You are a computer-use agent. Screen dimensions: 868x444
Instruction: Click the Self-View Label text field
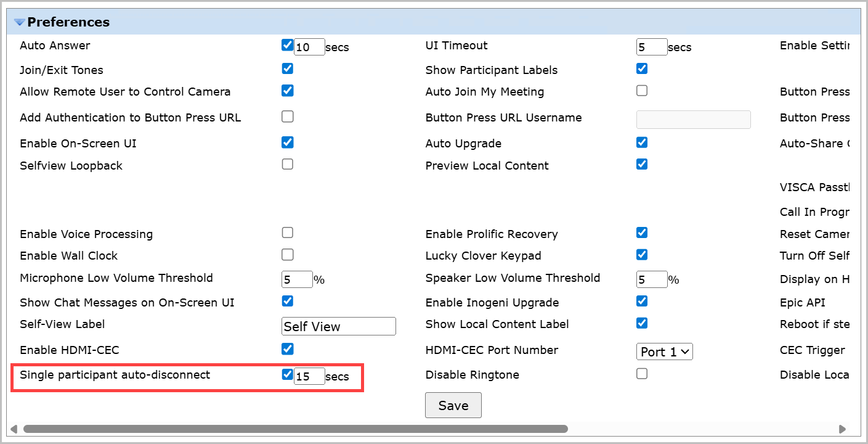pyautogui.click(x=338, y=326)
